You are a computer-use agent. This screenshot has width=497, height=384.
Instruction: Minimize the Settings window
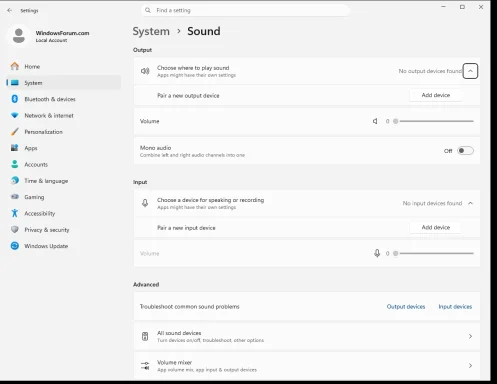[443, 7]
